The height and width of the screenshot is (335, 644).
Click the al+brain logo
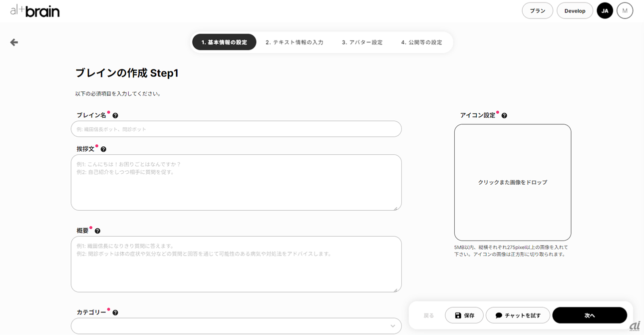35,10
